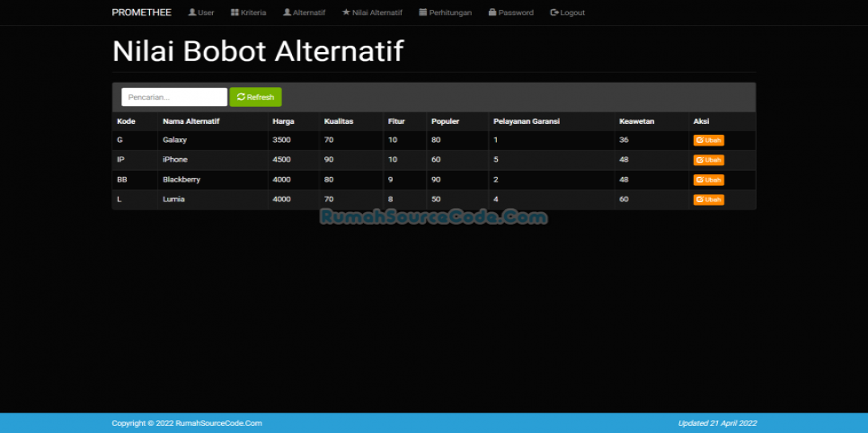Go to the Alternatif page

click(304, 13)
